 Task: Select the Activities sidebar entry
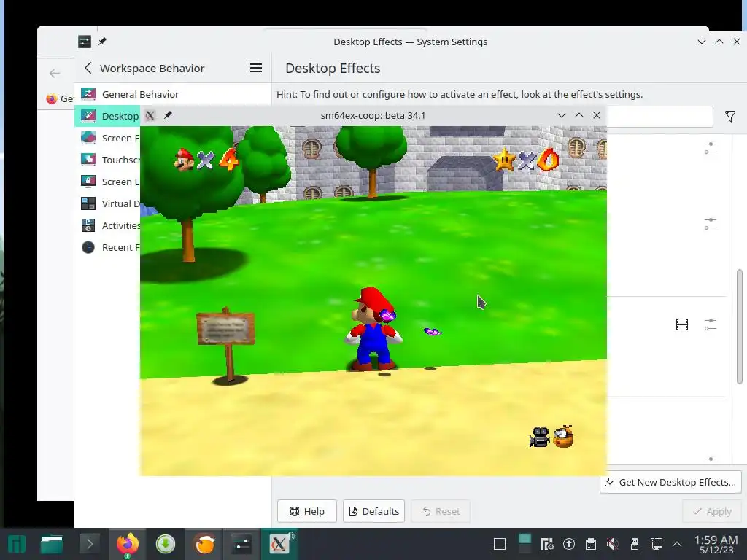pyautogui.click(x=108, y=225)
